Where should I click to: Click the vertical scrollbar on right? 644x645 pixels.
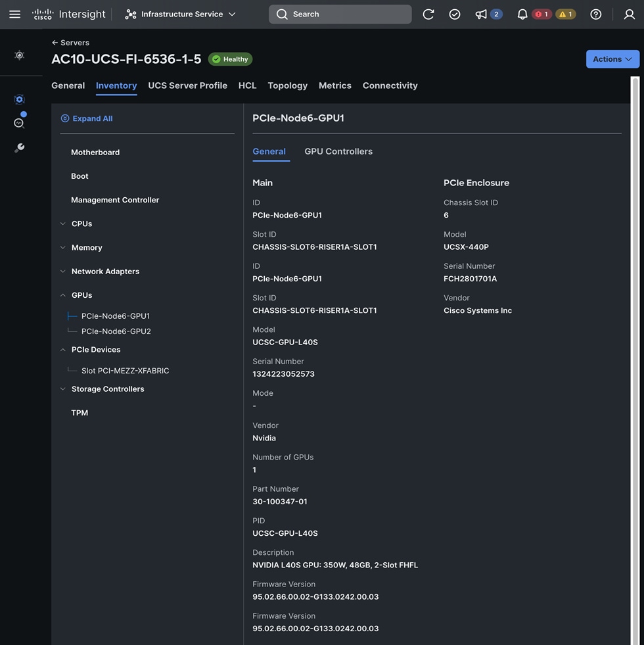point(635,360)
